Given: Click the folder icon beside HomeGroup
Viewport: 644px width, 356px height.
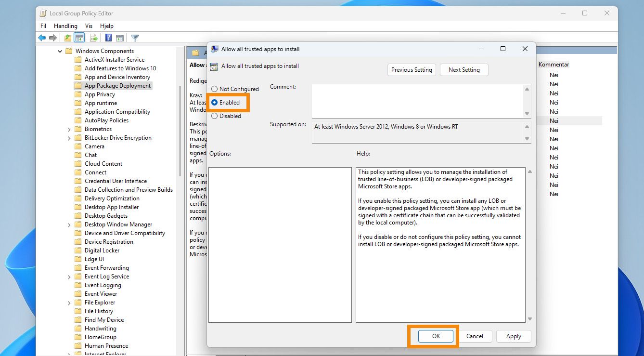Looking at the screenshot, I should pos(78,337).
